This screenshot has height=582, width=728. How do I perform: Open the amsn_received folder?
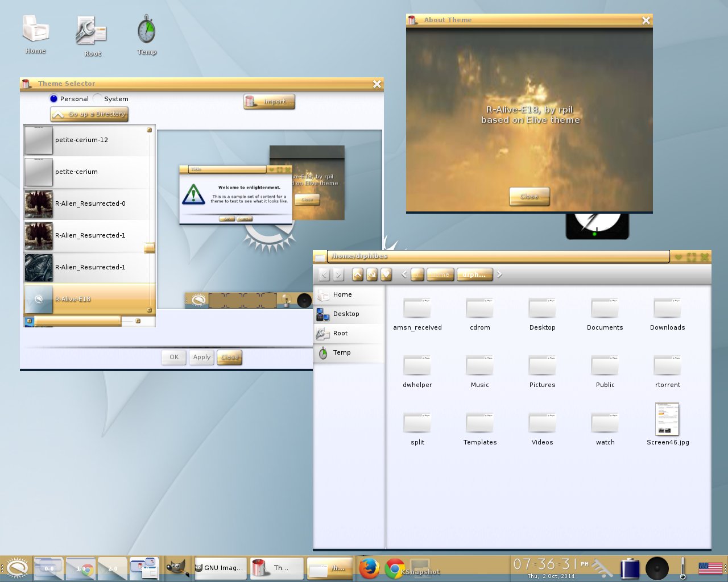tap(417, 314)
